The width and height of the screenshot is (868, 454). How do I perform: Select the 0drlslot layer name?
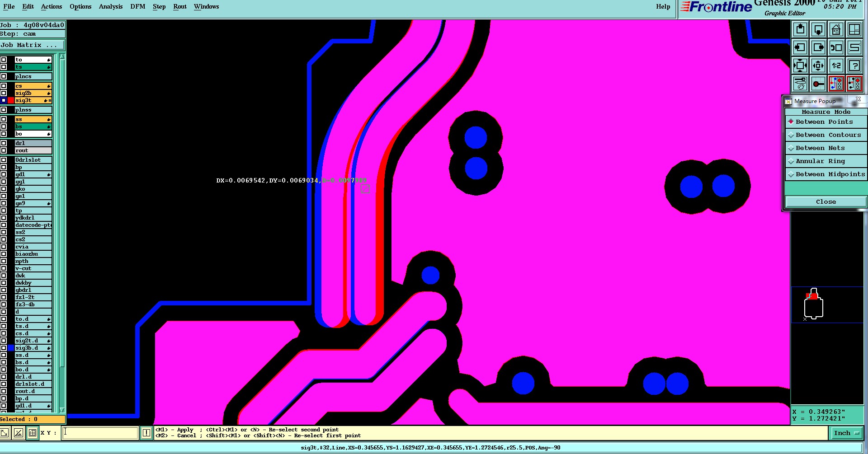pyautogui.click(x=33, y=160)
